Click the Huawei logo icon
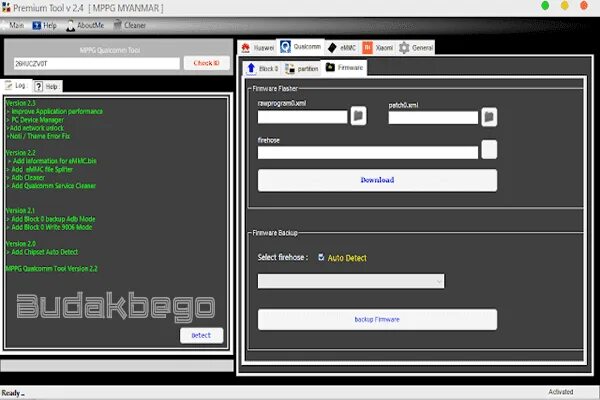 pyautogui.click(x=246, y=48)
